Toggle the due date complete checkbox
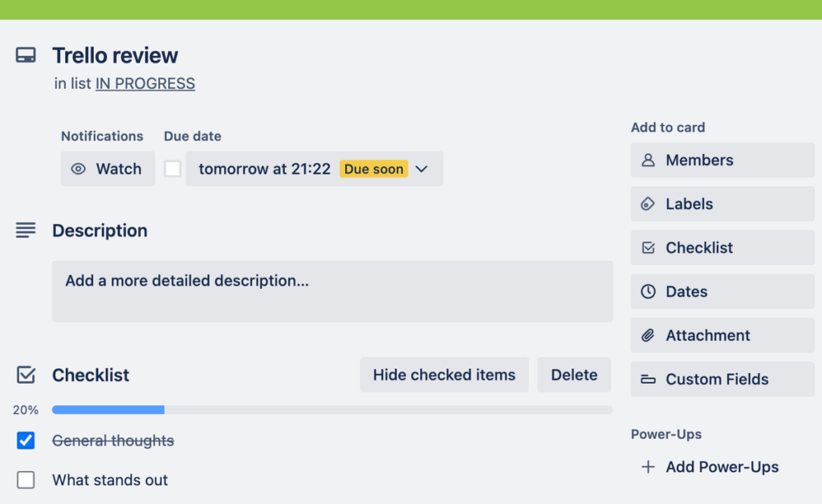The height and width of the screenshot is (504, 822). pyautogui.click(x=172, y=169)
